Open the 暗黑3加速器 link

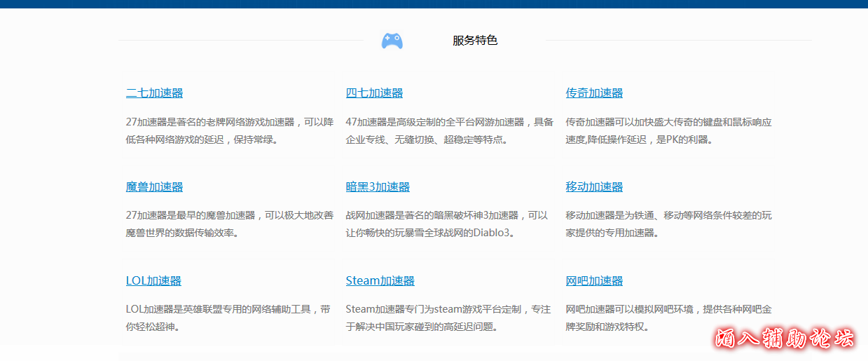pyautogui.click(x=378, y=187)
